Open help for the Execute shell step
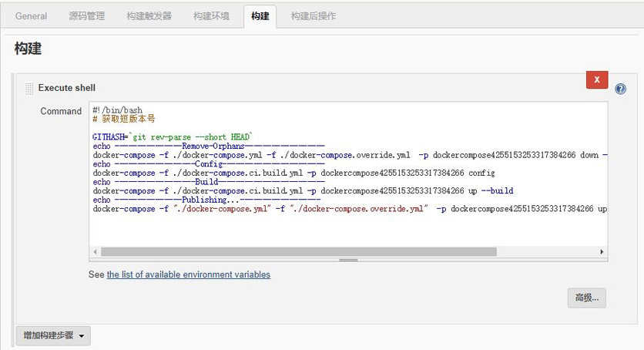The width and height of the screenshot is (644, 350). click(620, 89)
